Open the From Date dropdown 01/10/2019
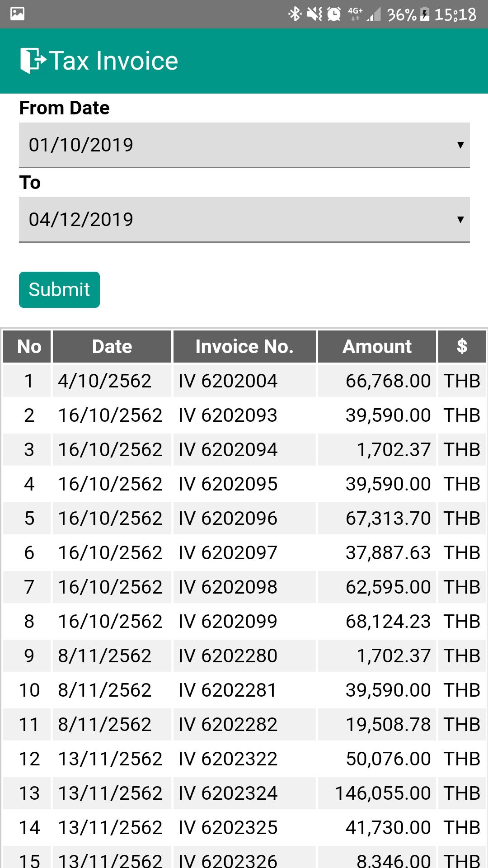This screenshot has height=868, width=488. [244, 145]
